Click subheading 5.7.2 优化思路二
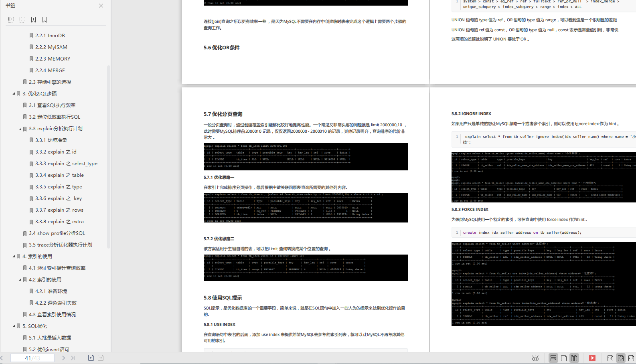Image resolution: width=636 pixels, height=364 pixels. coord(219,239)
